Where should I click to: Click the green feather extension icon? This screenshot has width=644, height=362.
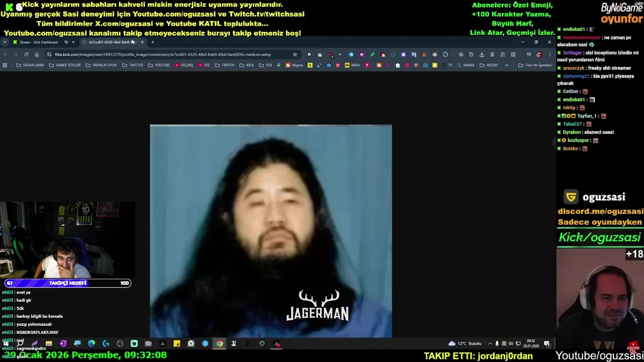(x=372, y=54)
